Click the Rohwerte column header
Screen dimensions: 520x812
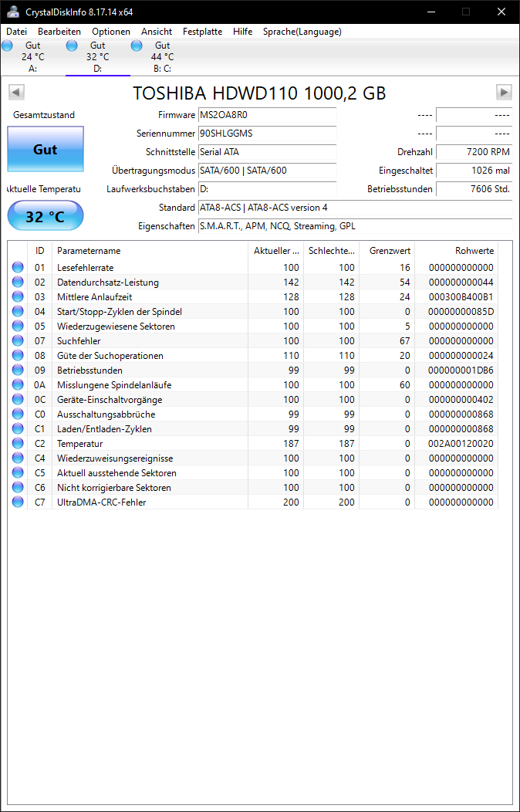[457, 251]
